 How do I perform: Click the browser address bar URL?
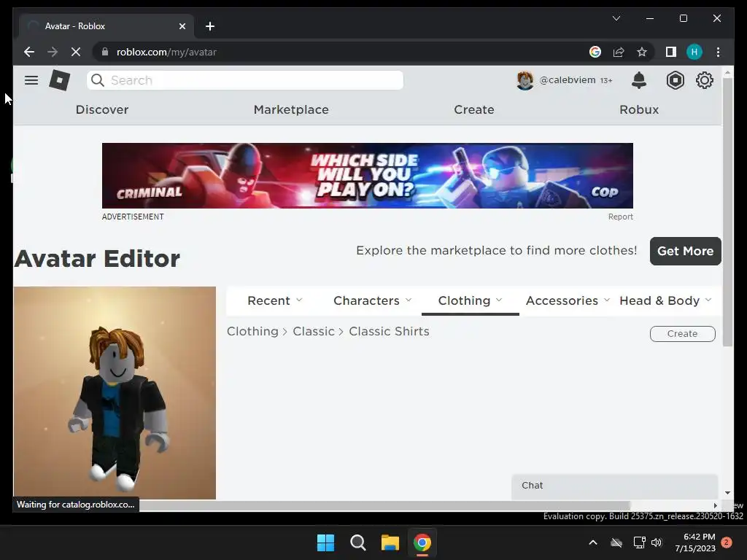point(167,52)
